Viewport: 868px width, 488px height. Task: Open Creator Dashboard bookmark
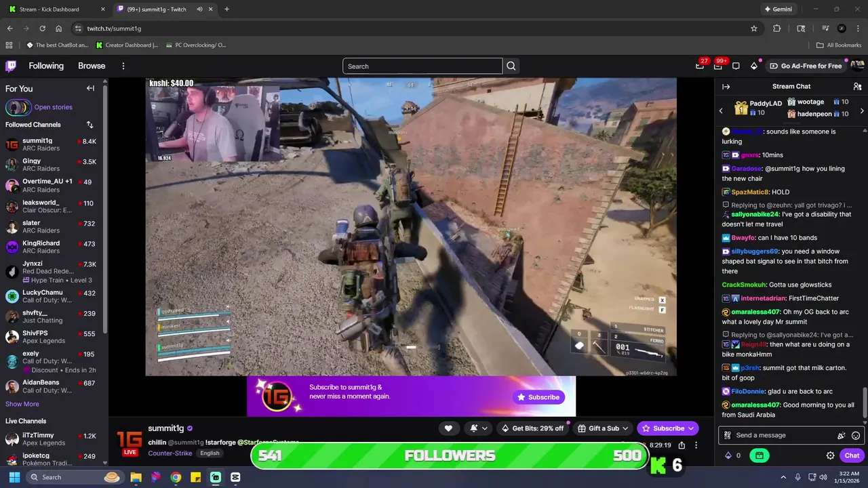point(127,45)
